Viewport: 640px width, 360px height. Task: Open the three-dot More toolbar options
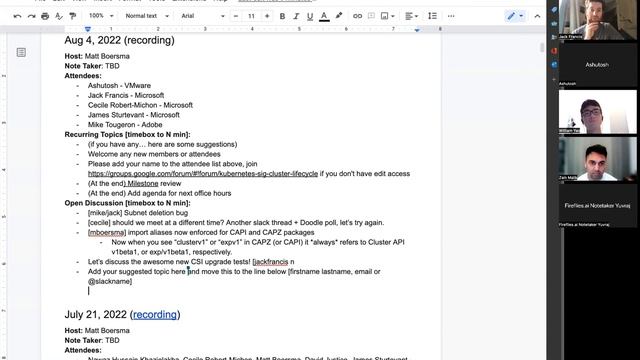click(x=451, y=16)
